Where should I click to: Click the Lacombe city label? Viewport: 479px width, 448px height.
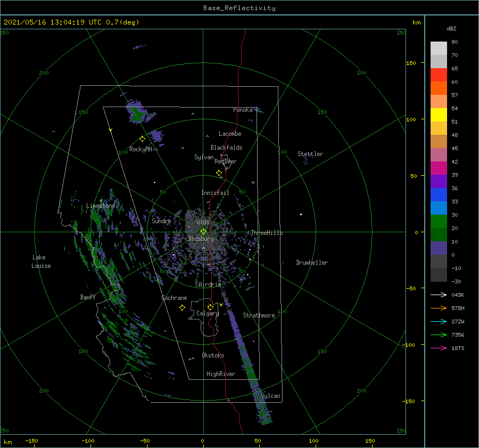[230, 134]
